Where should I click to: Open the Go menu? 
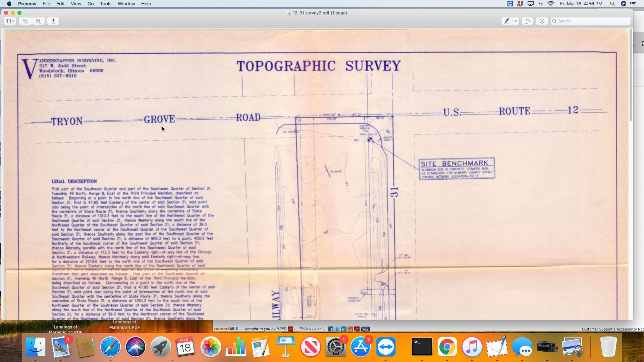click(x=91, y=4)
